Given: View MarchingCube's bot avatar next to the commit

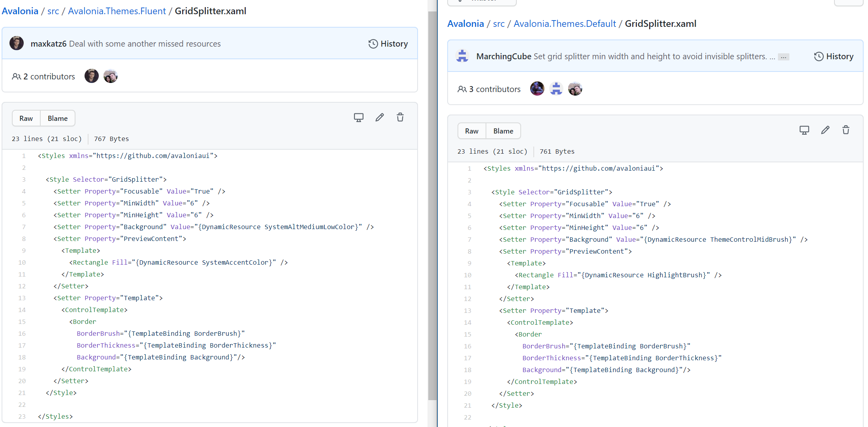Looking at the screenshot, I should (462, 56).
